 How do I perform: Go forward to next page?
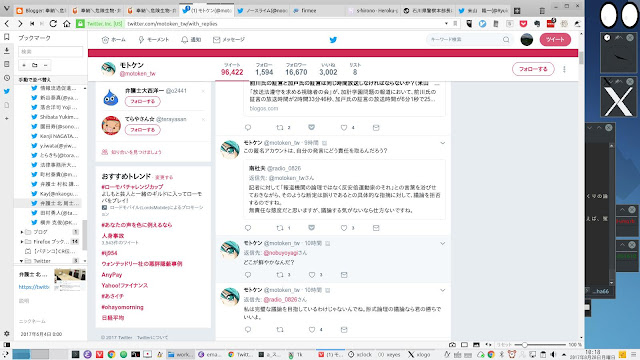20,24
